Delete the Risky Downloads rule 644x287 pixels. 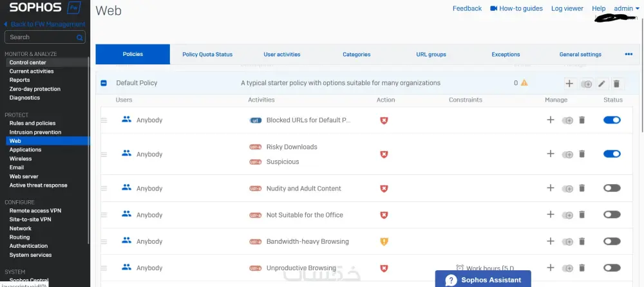tap(582, 154)
